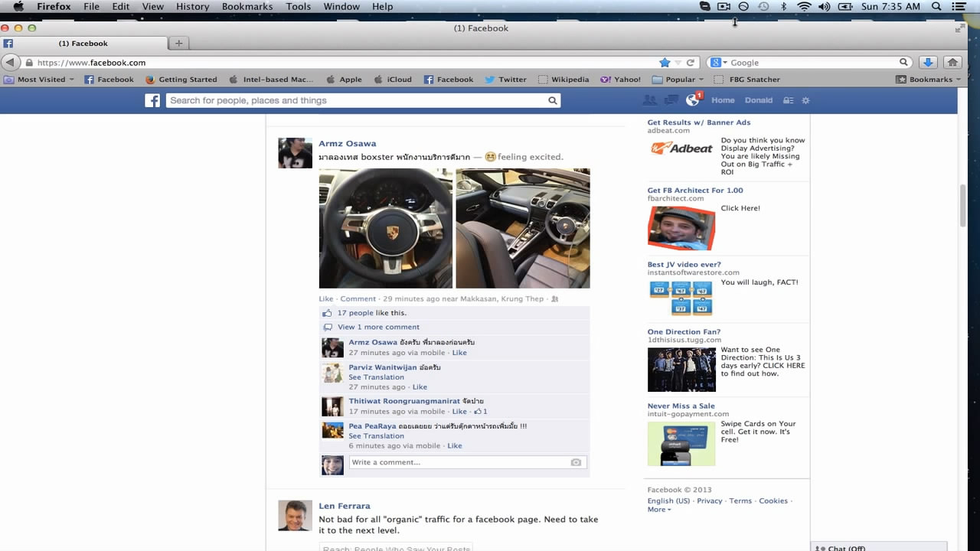The width and height of the screenshot is (980, 551).
Task: Open Donald profile link
Action: click(x=759, y=100)
